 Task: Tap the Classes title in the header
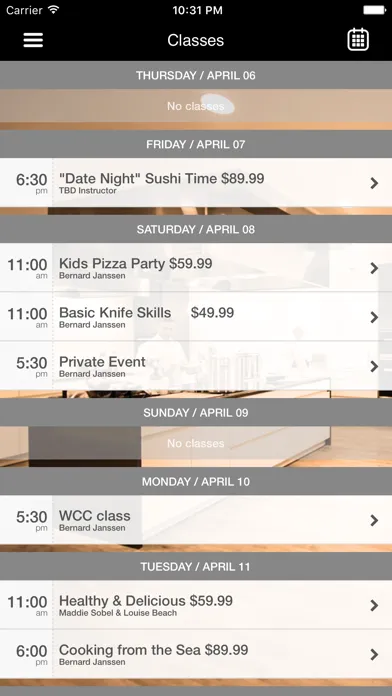click(x=195, y=40)
